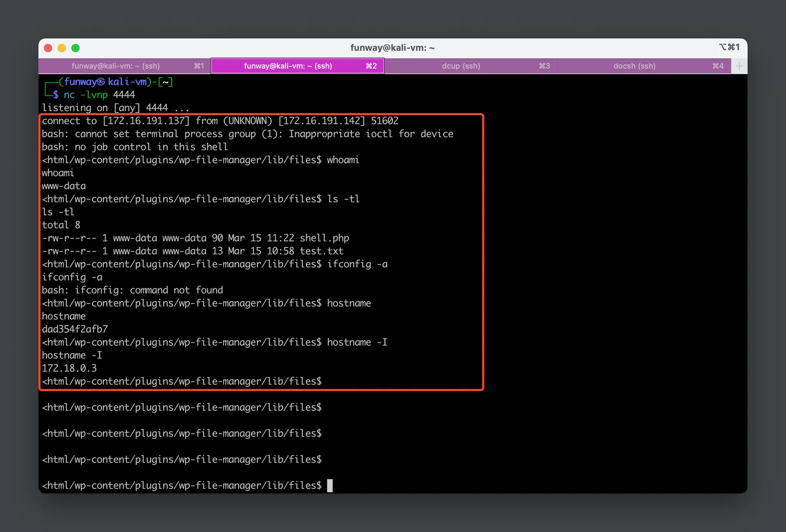Click the ⌥⌘1 window shortcut indicator

tap(729, 47)
